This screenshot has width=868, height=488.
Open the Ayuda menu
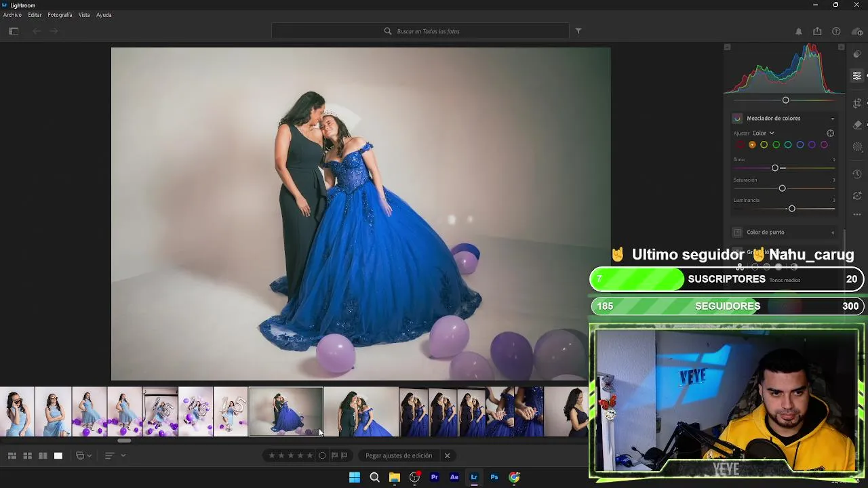point(104,15)
